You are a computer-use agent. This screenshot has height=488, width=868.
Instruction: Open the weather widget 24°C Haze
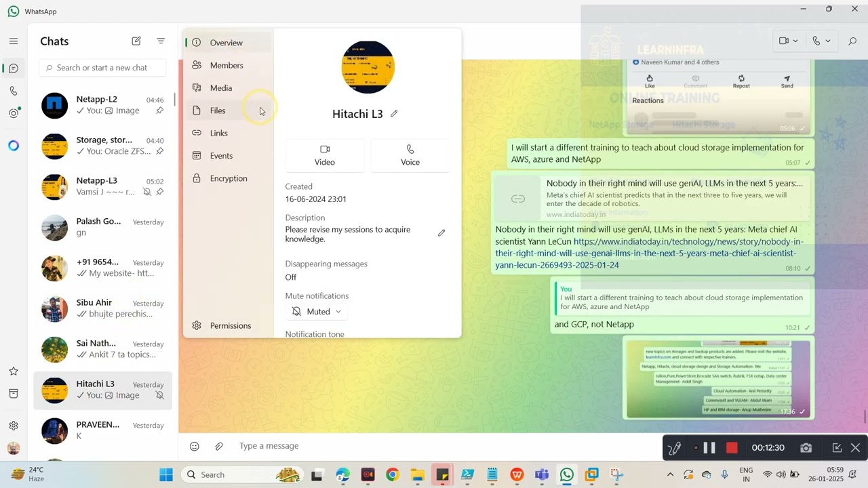pyautogui.click(x=28, y=474)
